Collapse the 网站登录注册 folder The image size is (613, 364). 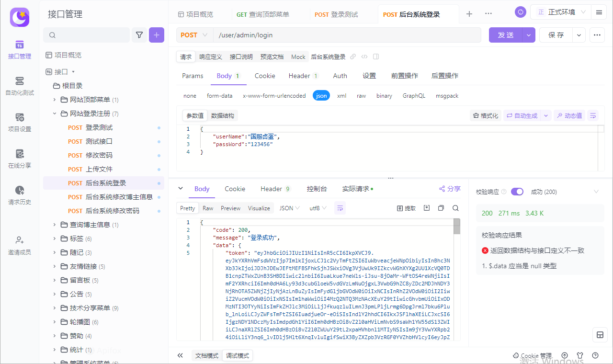coord(54,114)
